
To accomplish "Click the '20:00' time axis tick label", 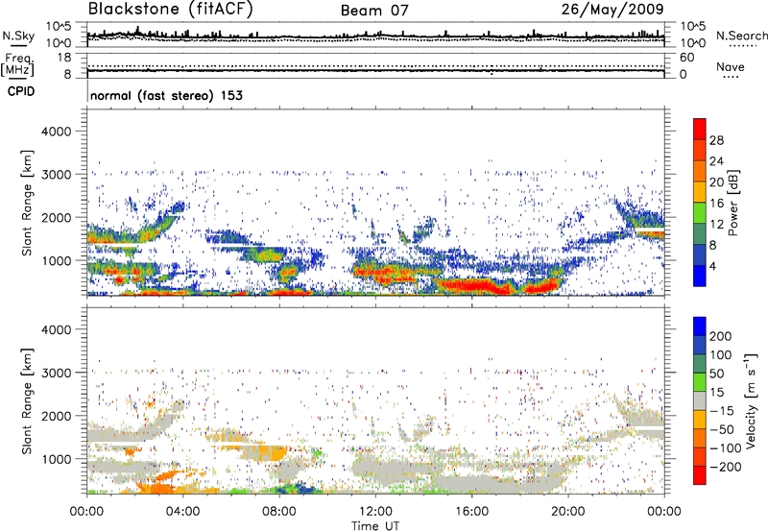I will pos(567,512).
